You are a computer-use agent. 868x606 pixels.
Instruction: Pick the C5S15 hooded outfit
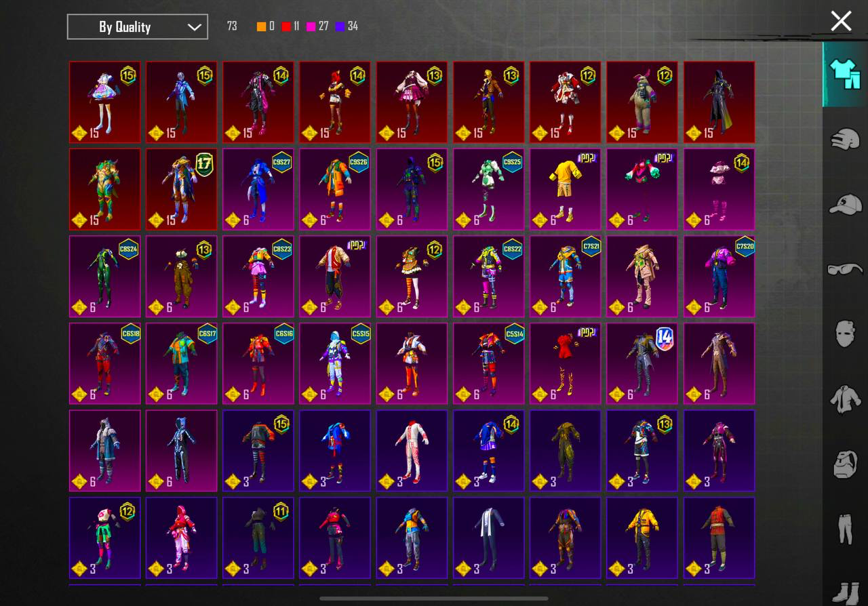pos(334,363)
